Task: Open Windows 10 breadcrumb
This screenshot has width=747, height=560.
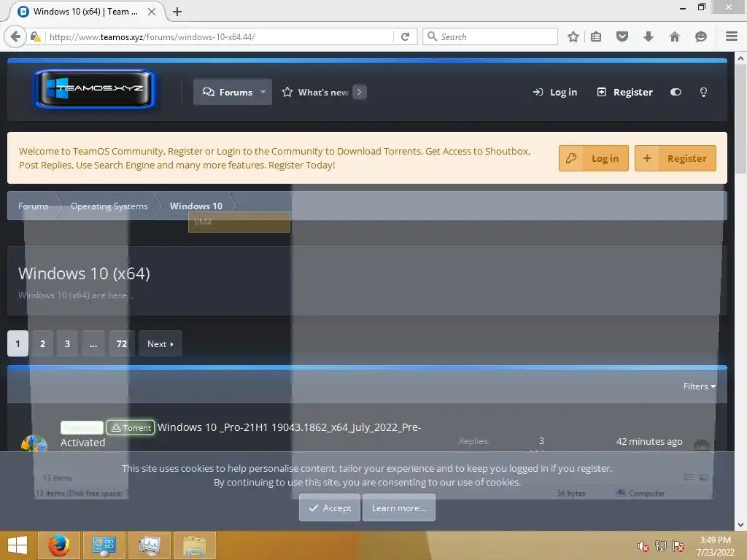Action: click(196, 206)
